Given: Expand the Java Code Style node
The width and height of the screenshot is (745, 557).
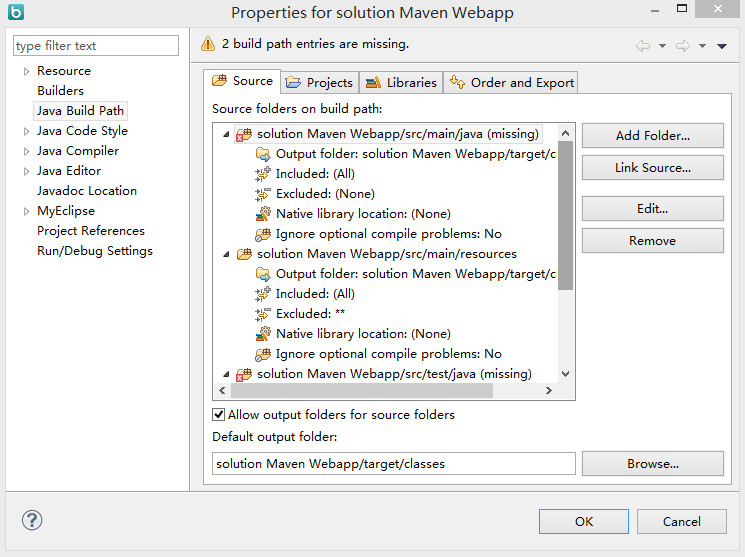Looking at the screenshot, I should pos(26,131).
